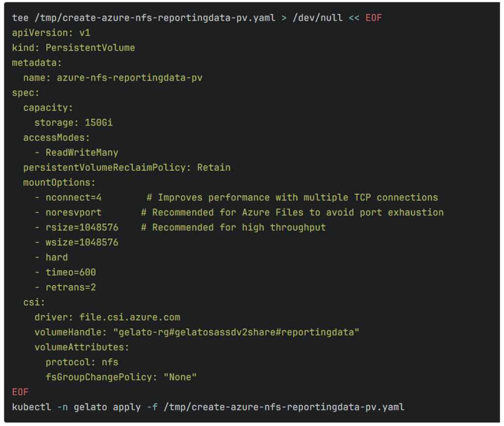Click the 'capacity:' line

click(x=48, y=108)
